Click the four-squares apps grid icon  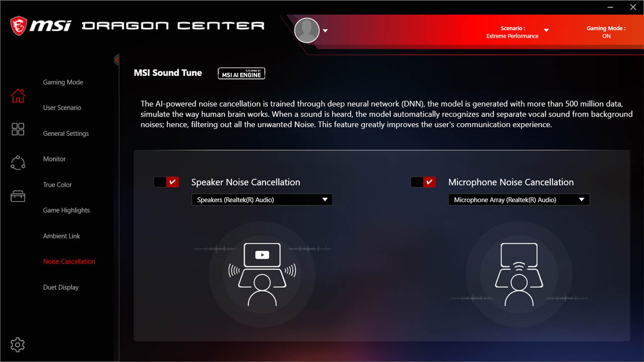[18, 129]
